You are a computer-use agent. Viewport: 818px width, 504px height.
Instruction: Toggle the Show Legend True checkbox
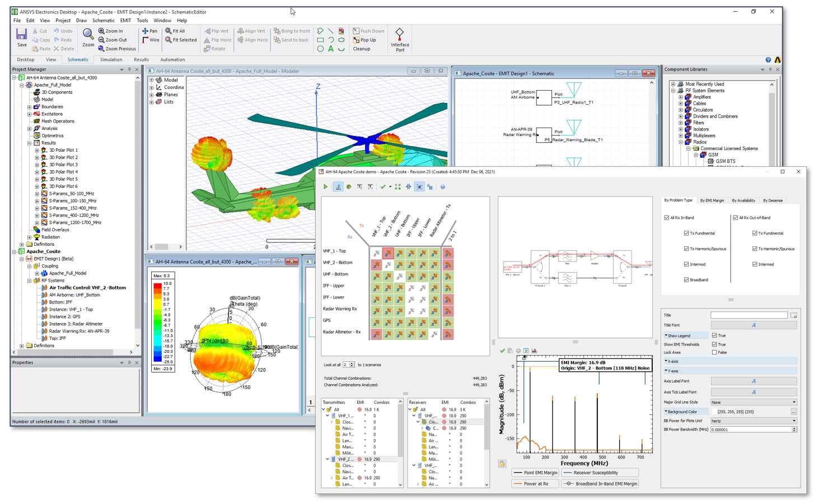click(714, 335)
